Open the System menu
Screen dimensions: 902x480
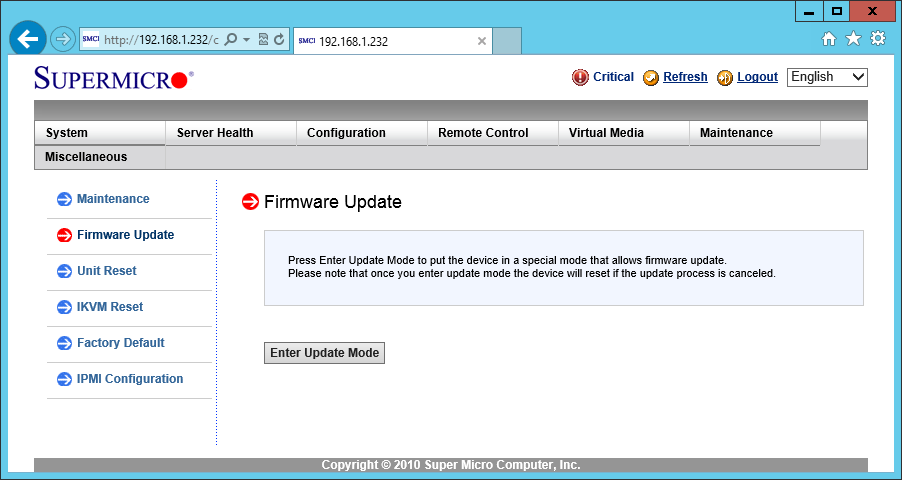(x=100, y=133)
